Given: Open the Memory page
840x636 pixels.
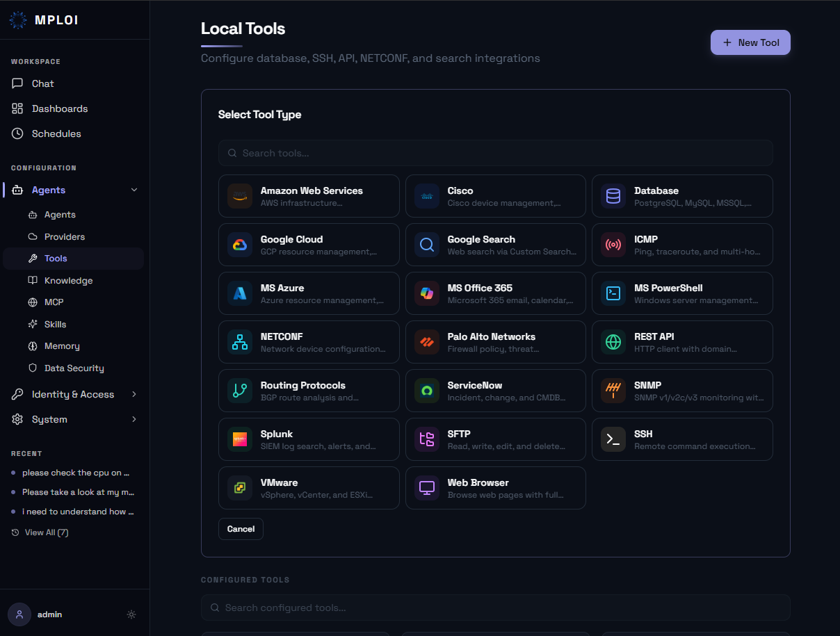Looking at the screenshot, I should pyautogui.click(x=74, y=346).
